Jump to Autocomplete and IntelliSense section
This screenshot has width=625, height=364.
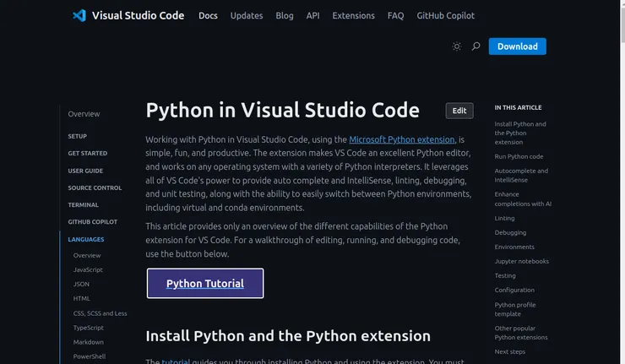[x=521, y=176]
